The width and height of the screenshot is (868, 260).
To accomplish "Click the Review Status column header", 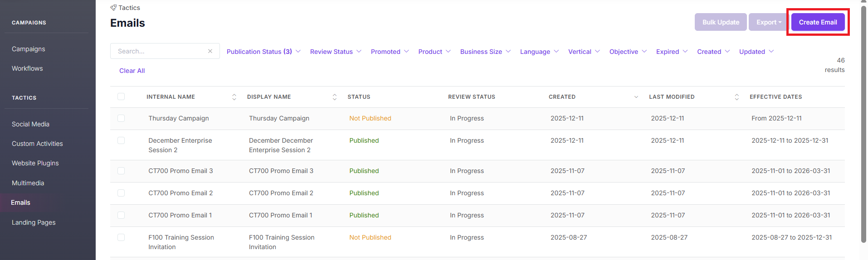I will (472, 97).
